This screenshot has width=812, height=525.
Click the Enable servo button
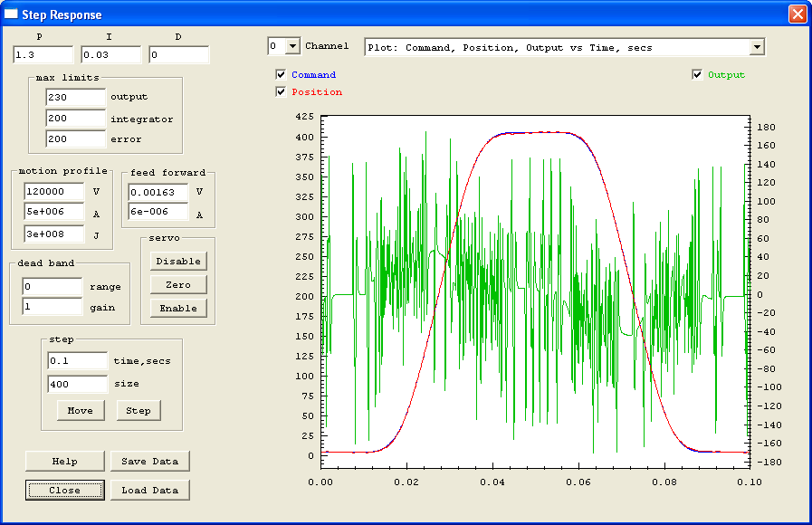click(178, 308)
